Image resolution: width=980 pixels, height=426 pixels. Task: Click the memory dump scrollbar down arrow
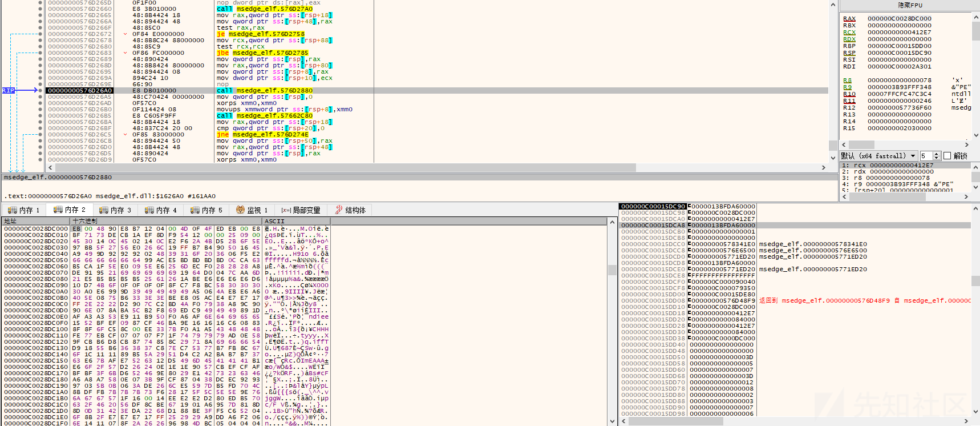point(613,421)
